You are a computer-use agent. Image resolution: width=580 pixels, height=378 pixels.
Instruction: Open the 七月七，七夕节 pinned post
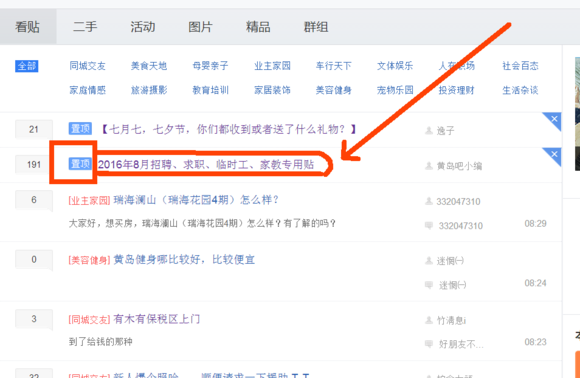[x=228, y=129]
